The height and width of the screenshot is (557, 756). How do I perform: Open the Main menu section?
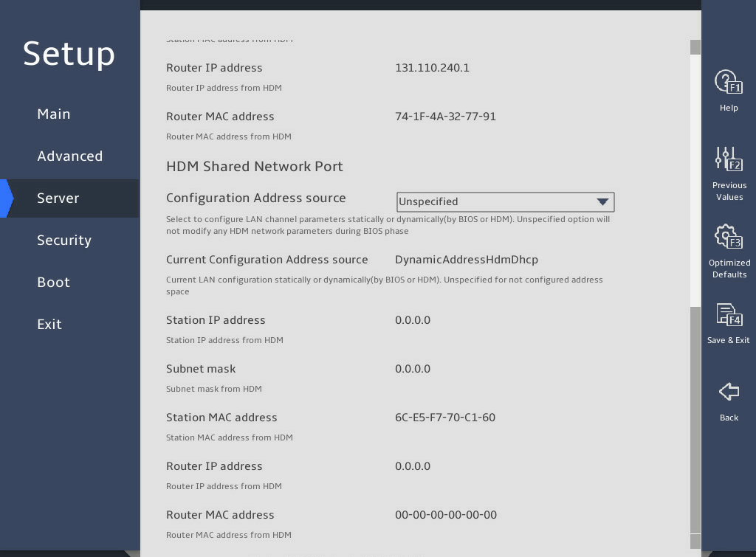click(x=54, y=114)
